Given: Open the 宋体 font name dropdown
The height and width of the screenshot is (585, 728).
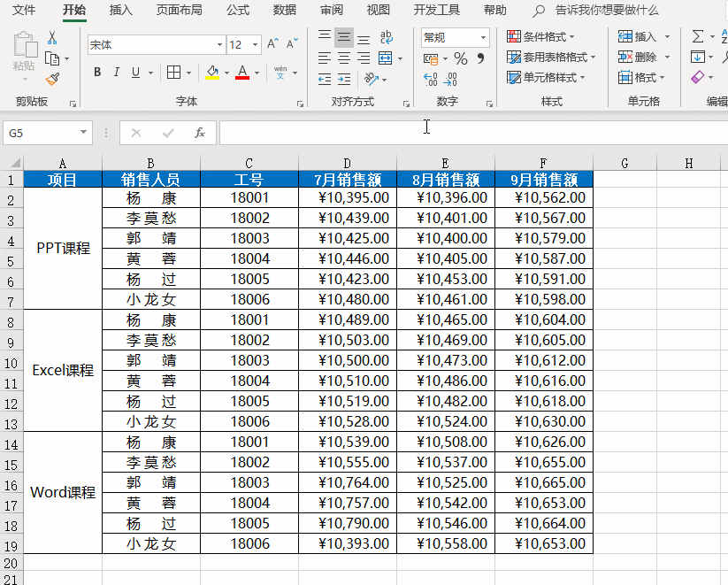Looking at the screenshot, I should click(x=219, y=44).
